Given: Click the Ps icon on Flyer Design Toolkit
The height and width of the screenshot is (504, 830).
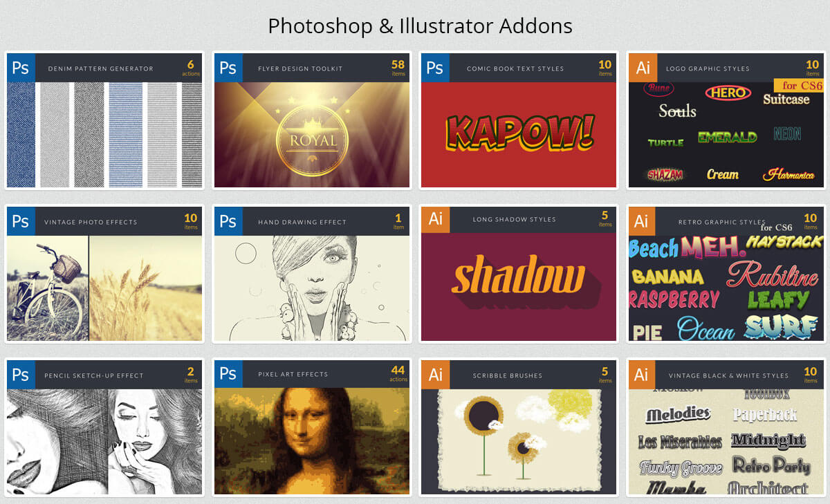Looking at the screenshot, I should coord(228,68).
